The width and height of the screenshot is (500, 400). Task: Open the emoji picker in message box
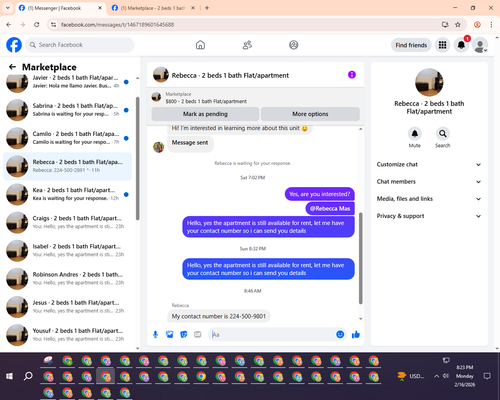[x=340, y=334]
